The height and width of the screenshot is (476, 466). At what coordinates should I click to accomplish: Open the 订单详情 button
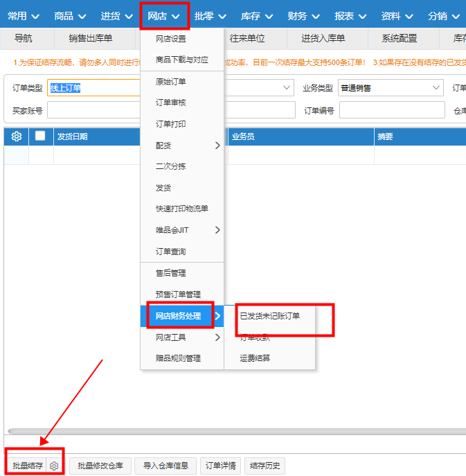point(222,466)
